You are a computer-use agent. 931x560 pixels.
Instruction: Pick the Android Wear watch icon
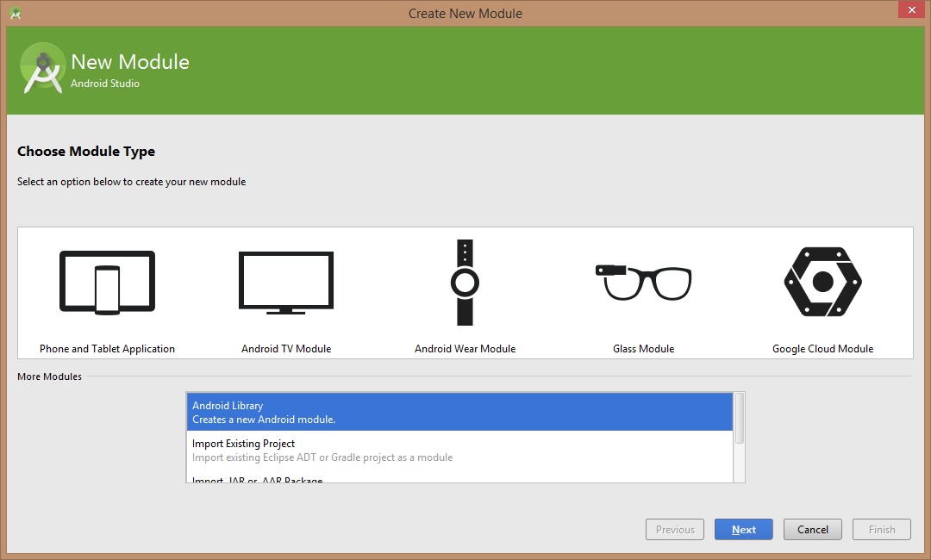465,283
